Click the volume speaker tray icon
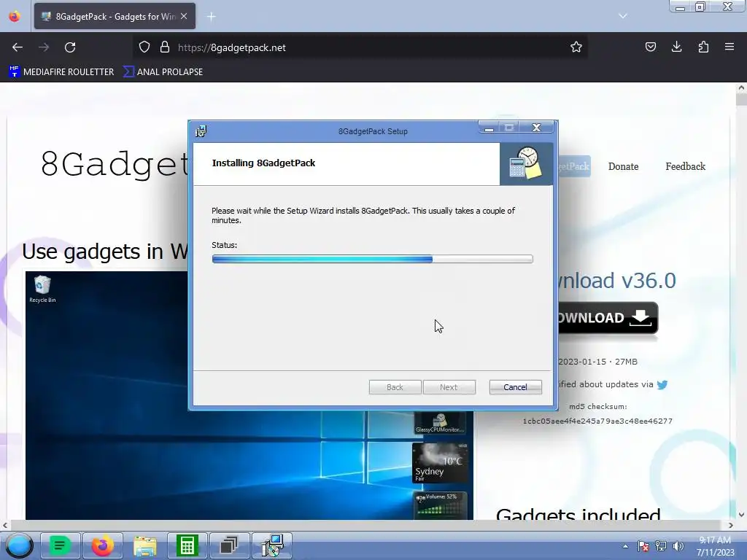This screenshot has height=560, width=747. point(678,546)
